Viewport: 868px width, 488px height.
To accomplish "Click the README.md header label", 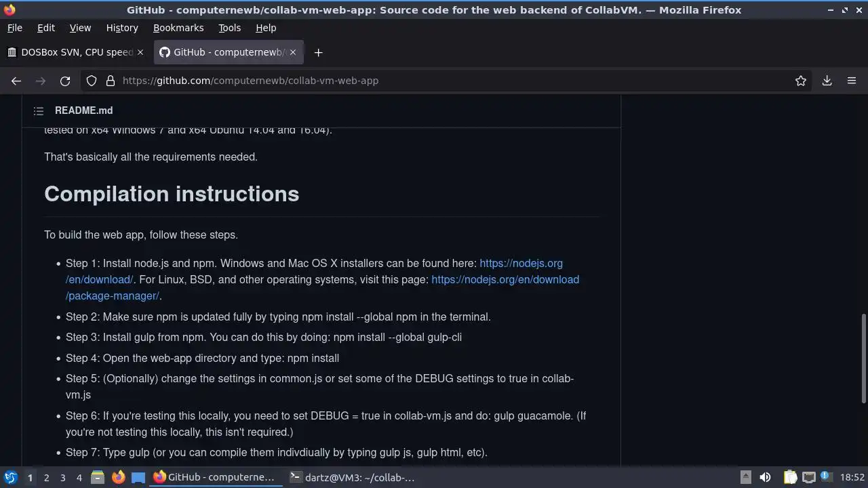I will tap(84, 110).
